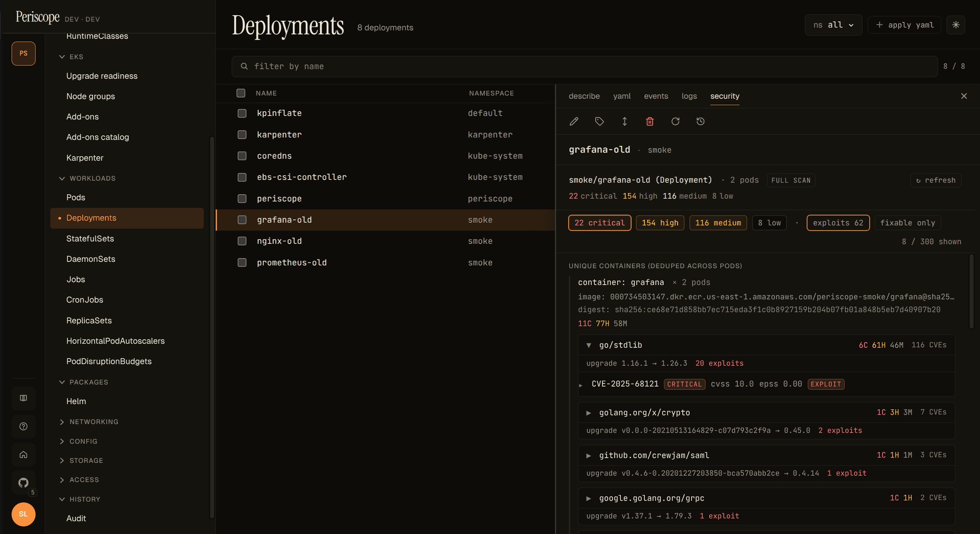Collapse the PACKAGES sidebar section
Viewport: 980px width, 534px height.
pos(84,382)
